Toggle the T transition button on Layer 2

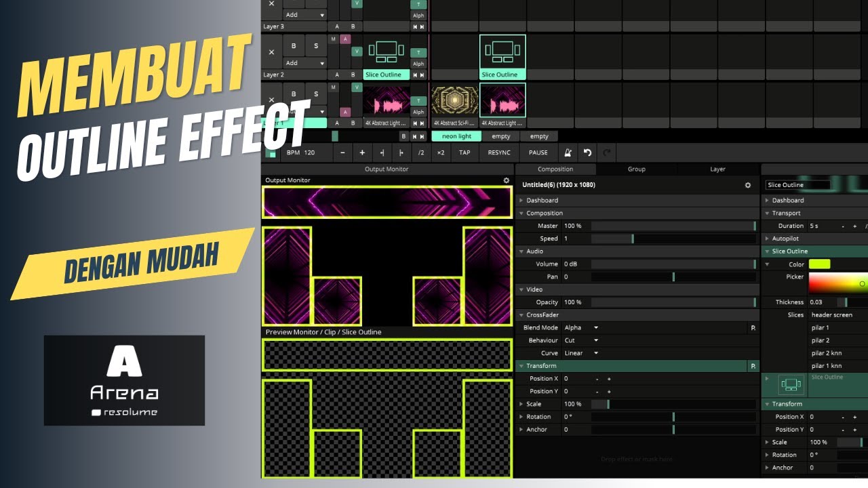(x=418, y=52)
